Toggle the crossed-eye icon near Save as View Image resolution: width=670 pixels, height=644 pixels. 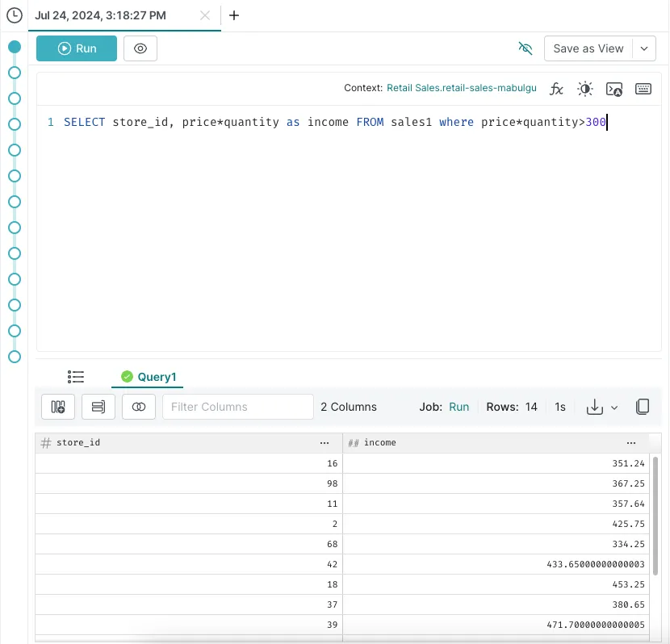pos(526,48)
